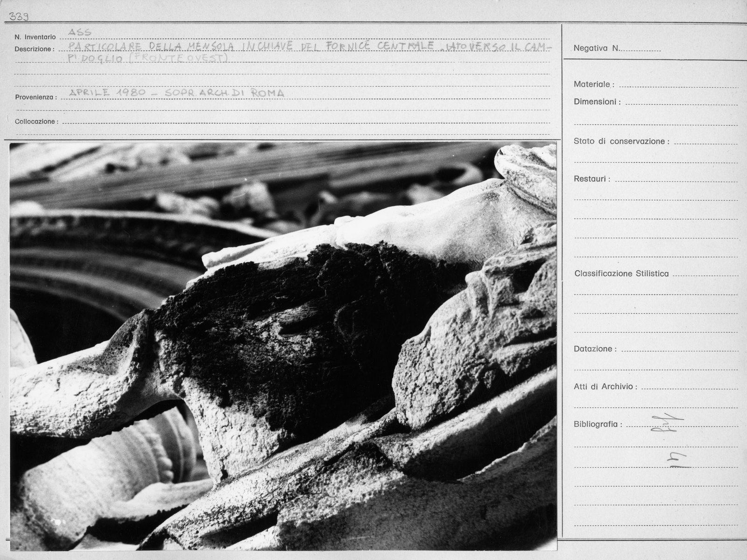Select the 'Descrizione :' label
Image resolution: width=747 pixels, height=560 pixels.
click(35, 49)
